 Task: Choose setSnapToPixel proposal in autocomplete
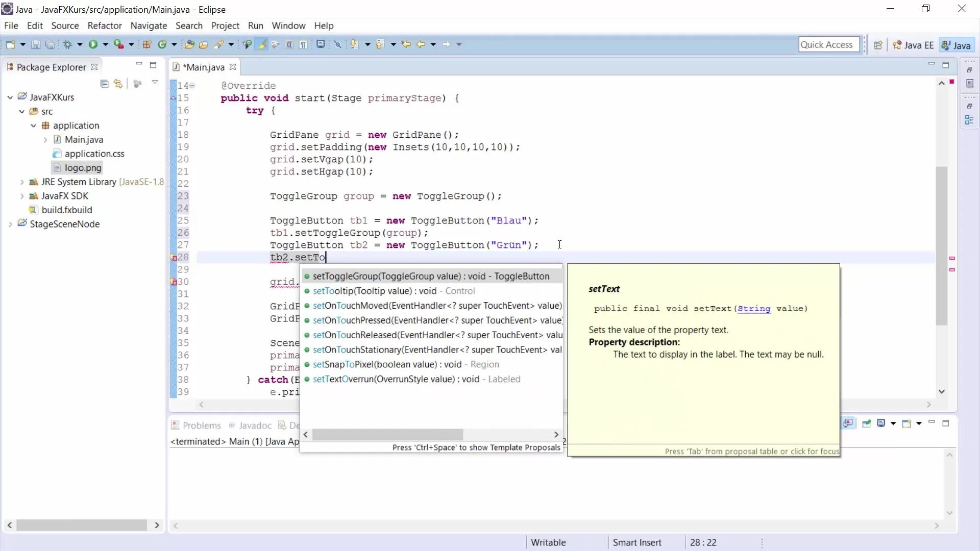point(431,364)
